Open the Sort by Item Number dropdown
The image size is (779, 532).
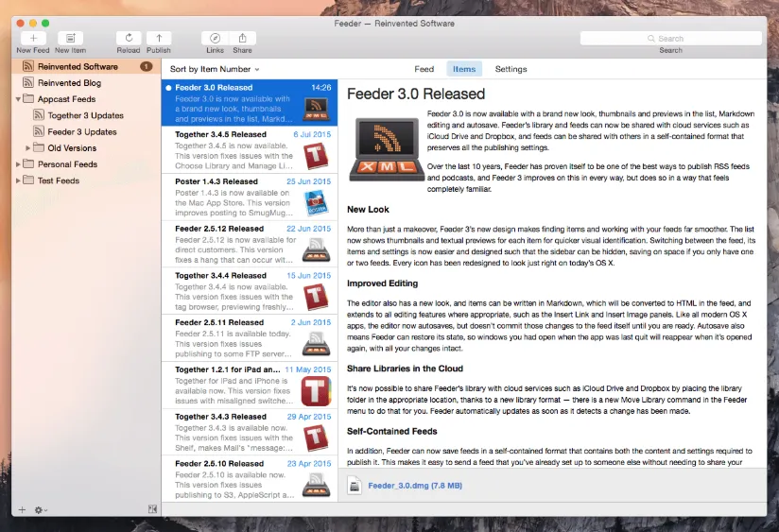[x=214, y=69]
